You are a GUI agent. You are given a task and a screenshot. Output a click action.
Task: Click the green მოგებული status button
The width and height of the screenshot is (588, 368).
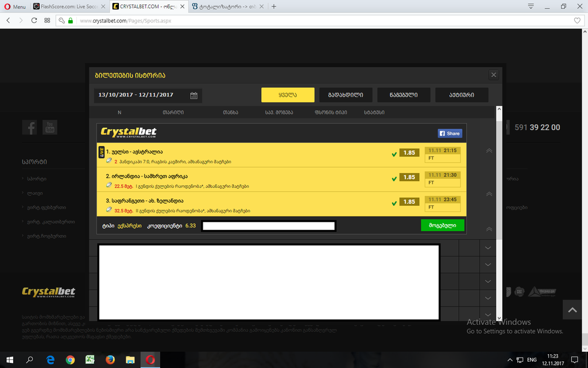tap(443, 225)
